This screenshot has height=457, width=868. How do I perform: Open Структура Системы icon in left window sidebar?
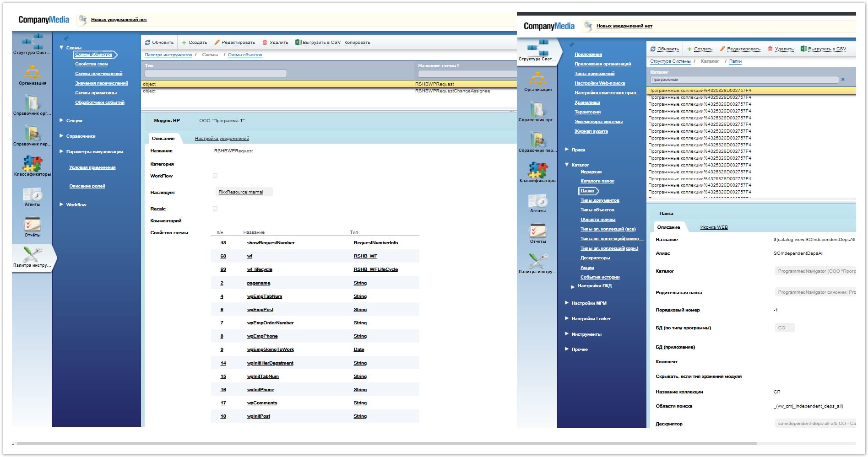[x=32, y=41]
